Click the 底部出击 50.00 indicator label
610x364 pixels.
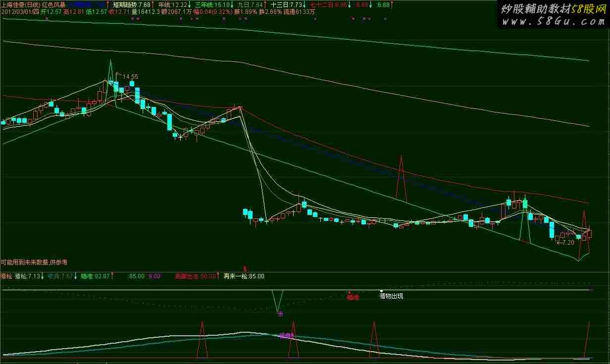[195, 276]
